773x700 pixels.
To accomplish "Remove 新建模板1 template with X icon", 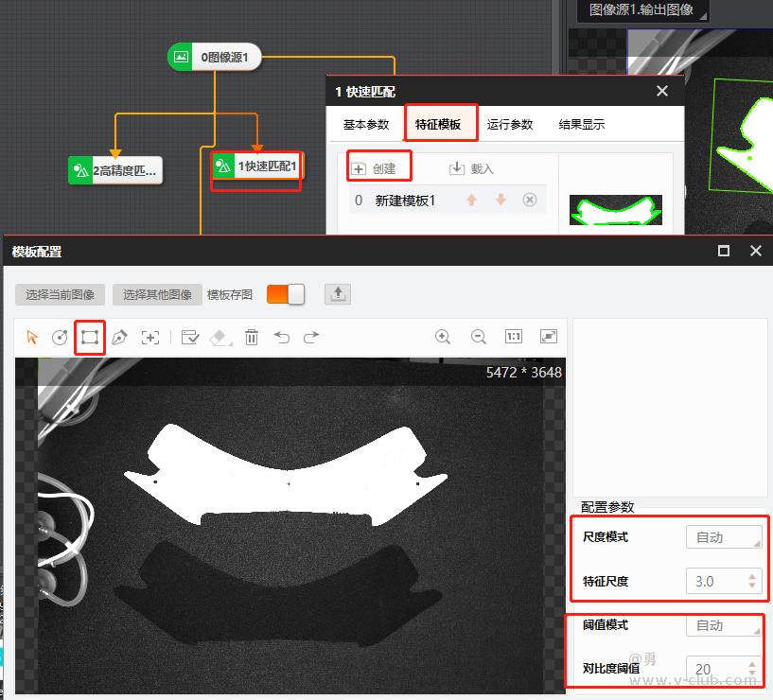I will (x=530, y=200).
